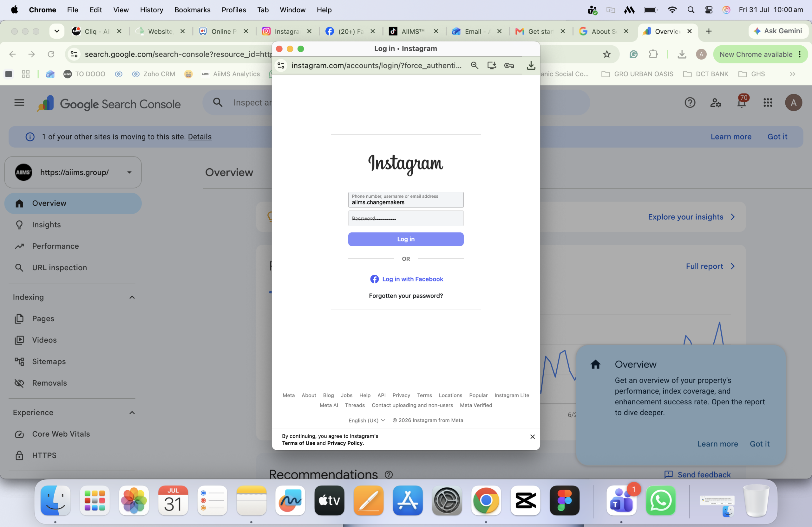Screen dimensions: 812x527
Task: Click Log in with Facebook
Action: pyautogui.click(x=406, y=279)
